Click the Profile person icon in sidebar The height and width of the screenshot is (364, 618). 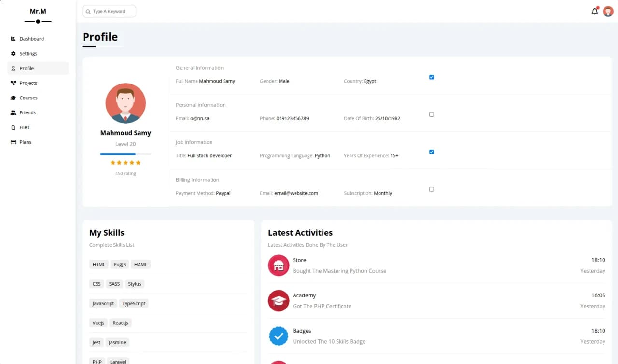tap(14, 69)
